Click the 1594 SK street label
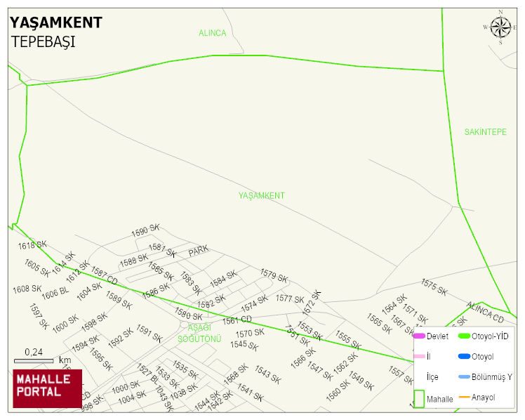 click(86, 343)
